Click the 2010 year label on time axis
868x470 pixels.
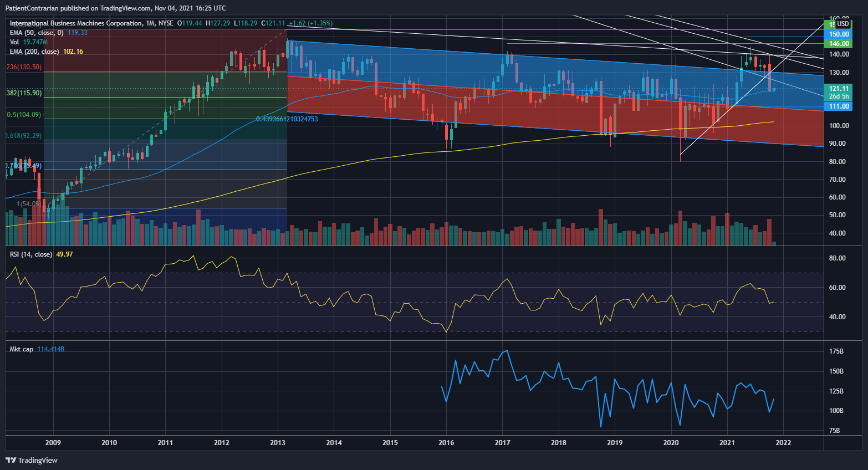coord(109,443)
